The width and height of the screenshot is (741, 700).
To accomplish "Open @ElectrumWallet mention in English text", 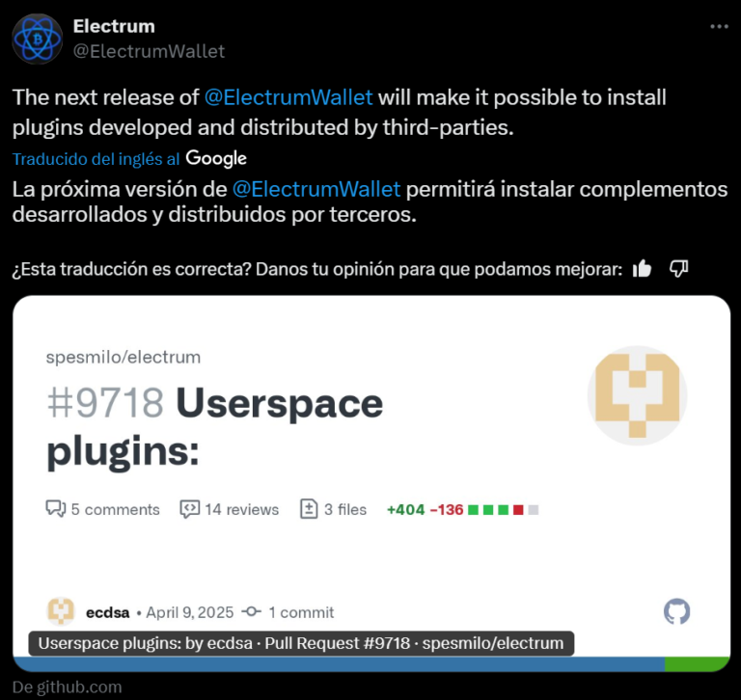I will 288,97.
